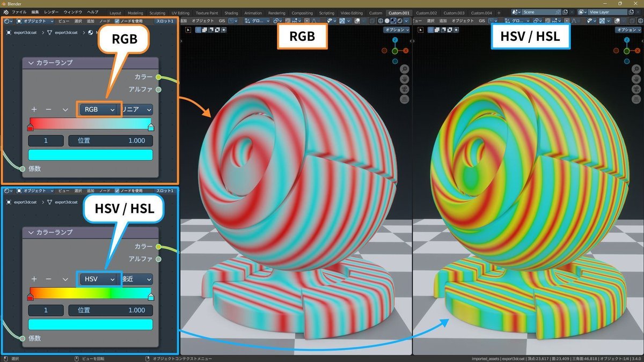Viewport: 644px width, 362px height.
Task: Click pan hand icon in right viewport
Action: tap(637, 79)
